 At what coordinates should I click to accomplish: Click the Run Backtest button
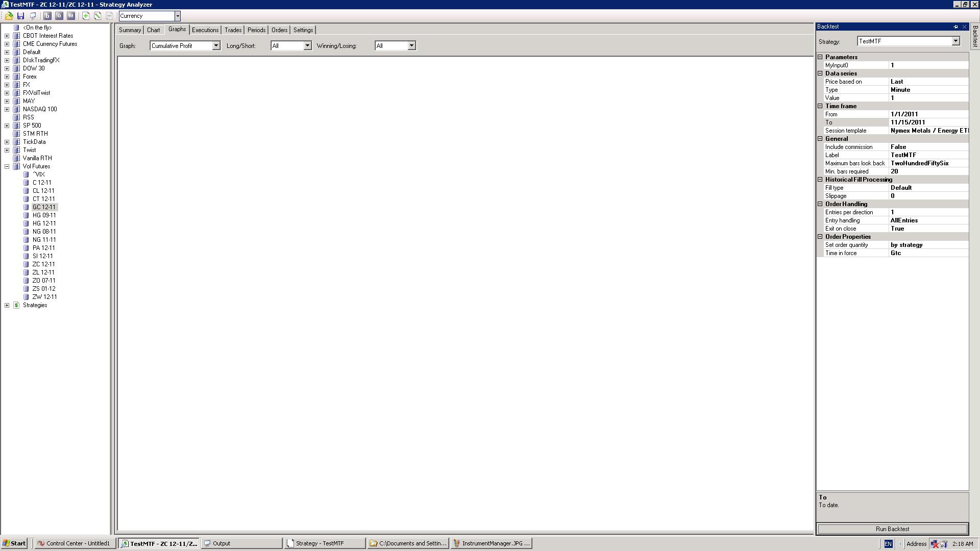[892, 529]
